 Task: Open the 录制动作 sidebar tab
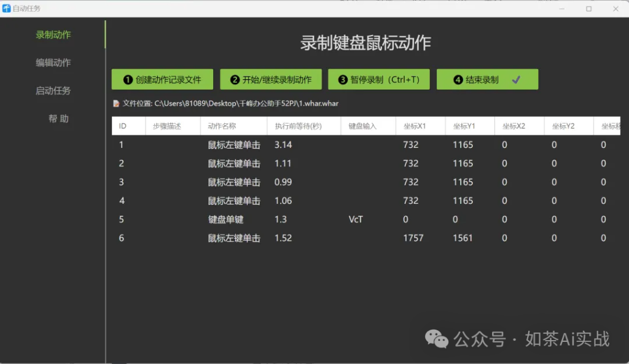pos(53,35)
